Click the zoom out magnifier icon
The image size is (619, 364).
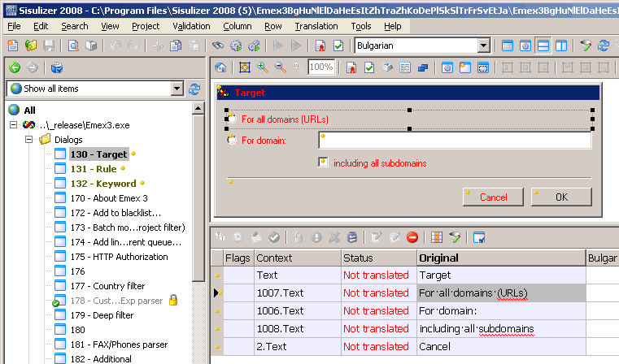(x=281, y=67)
